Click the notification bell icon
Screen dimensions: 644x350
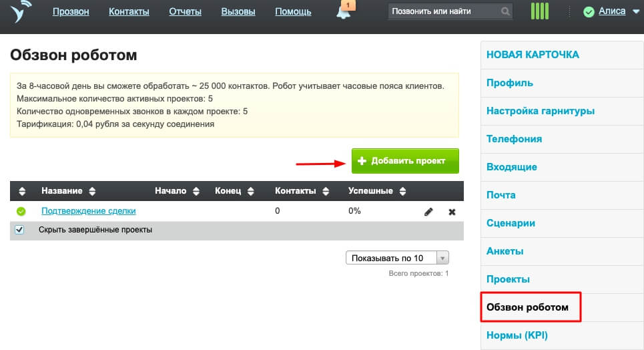(344, 12)
